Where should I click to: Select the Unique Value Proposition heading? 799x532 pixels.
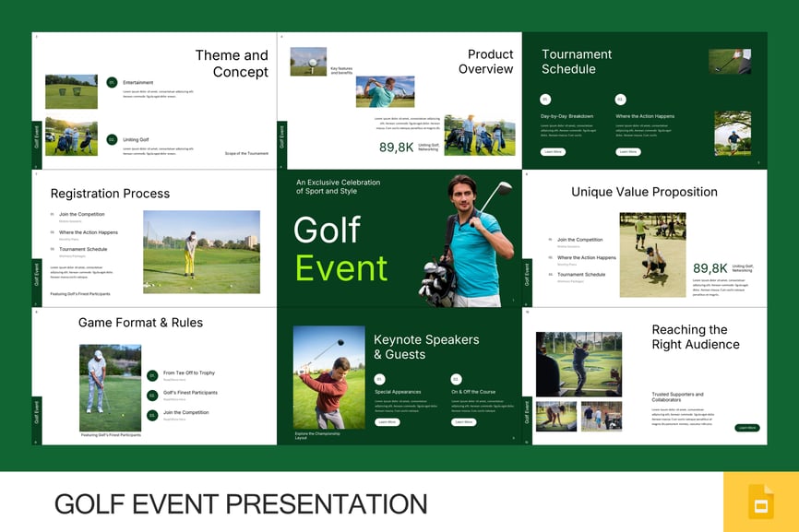[644, 192]
